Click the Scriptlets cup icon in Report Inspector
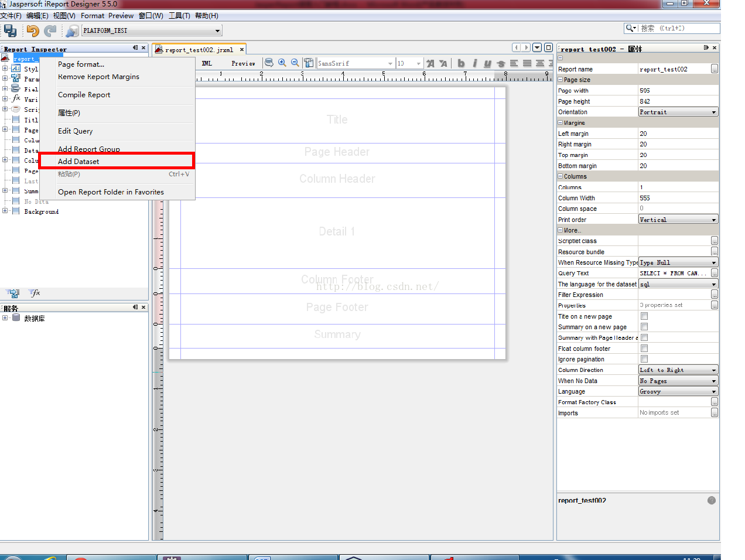The width and height of the screenshot is (745, 560). [x=16, y=109]
